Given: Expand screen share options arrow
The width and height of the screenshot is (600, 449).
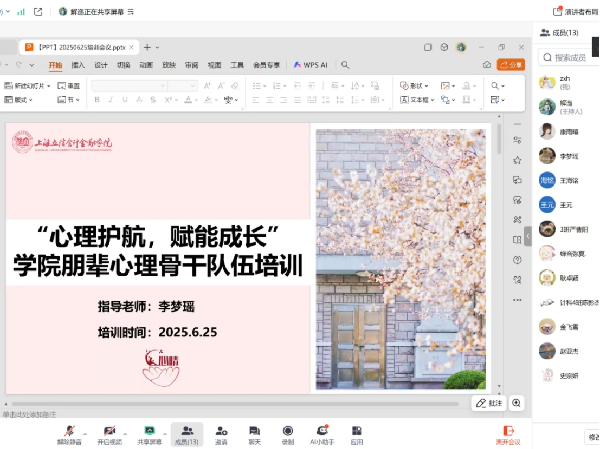Looking at the screenshot, I should 165,434.
